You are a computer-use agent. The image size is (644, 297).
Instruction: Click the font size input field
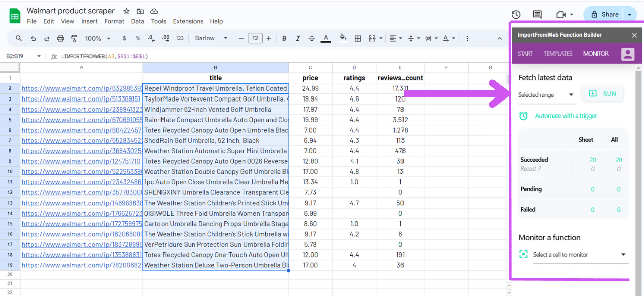pos(255,39)
